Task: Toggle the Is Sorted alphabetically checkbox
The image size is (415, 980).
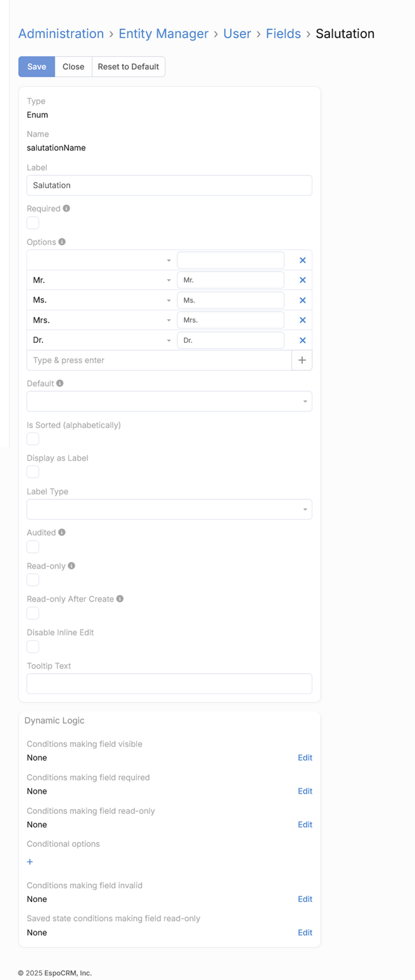Action: (x=33, y=439)
